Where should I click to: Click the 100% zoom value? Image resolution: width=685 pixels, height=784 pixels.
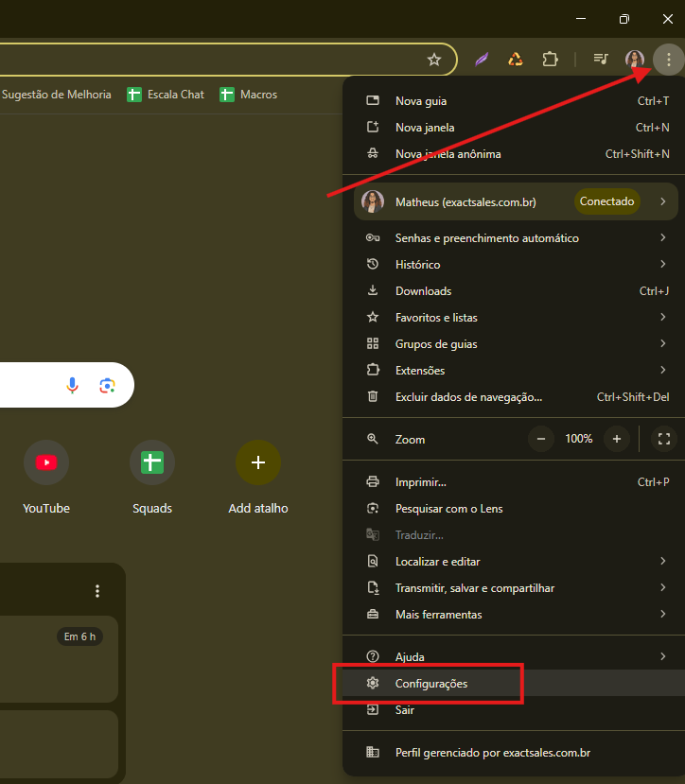click(578, 439)
